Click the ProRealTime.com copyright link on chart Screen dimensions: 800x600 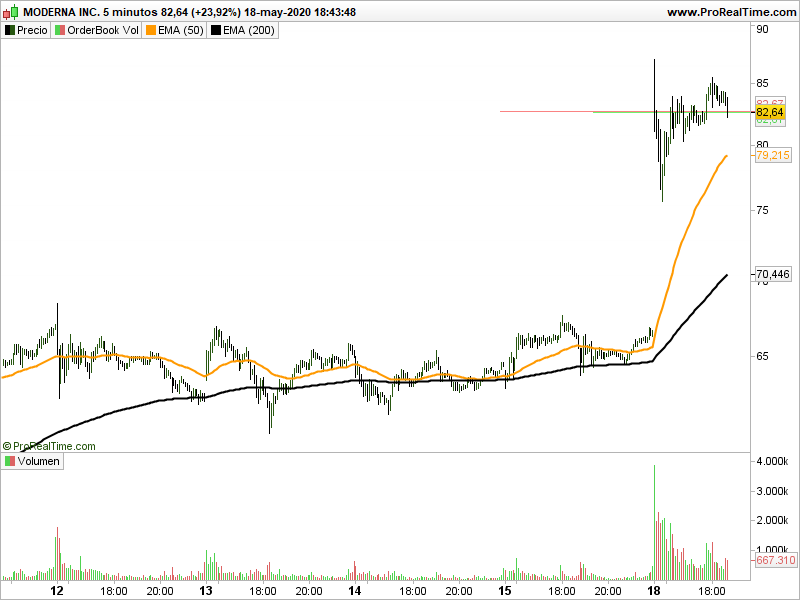click(49, 446)
